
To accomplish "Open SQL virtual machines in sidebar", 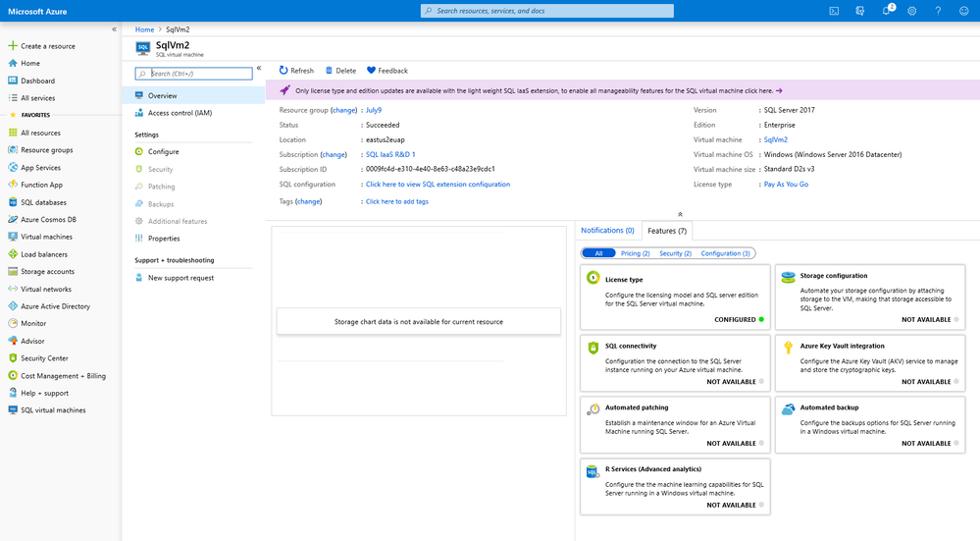I will [x=53, y=410].
